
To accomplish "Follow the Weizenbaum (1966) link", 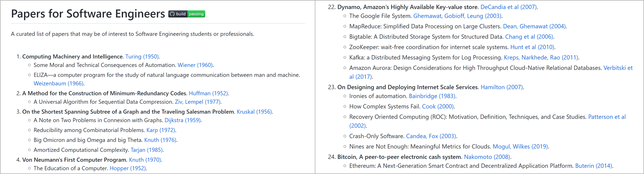I will pos(58,83).
